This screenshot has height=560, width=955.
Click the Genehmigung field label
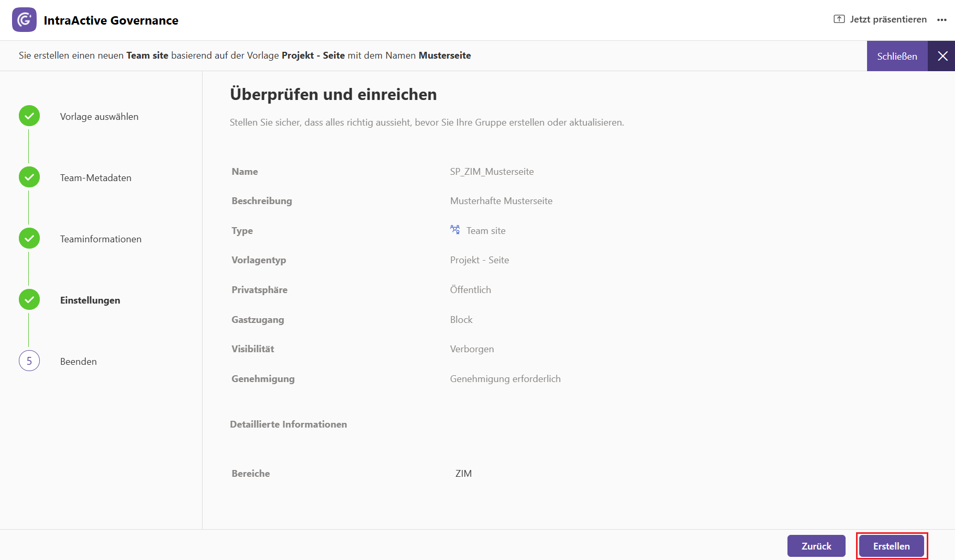point(263,379)
